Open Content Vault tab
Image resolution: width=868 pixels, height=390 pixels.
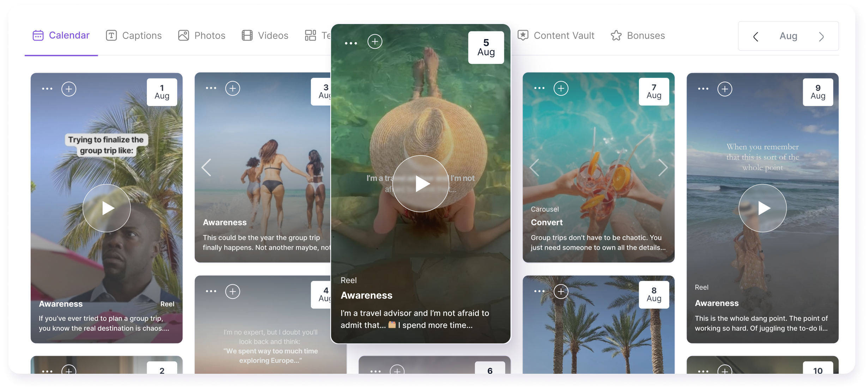coord(556,35)
